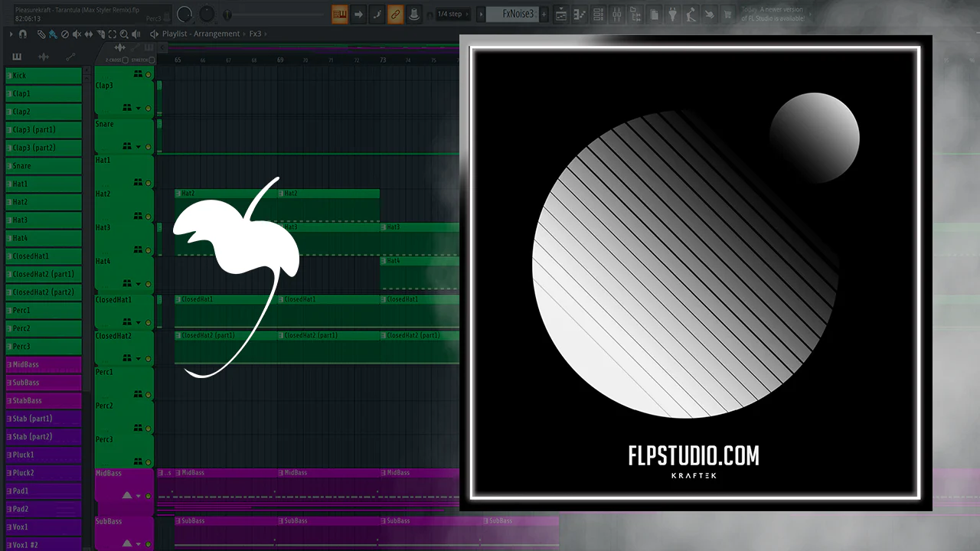Select the Delete tool in playlist toolbar
Viewport: 980px width, 551px height.
pos(64,34)
